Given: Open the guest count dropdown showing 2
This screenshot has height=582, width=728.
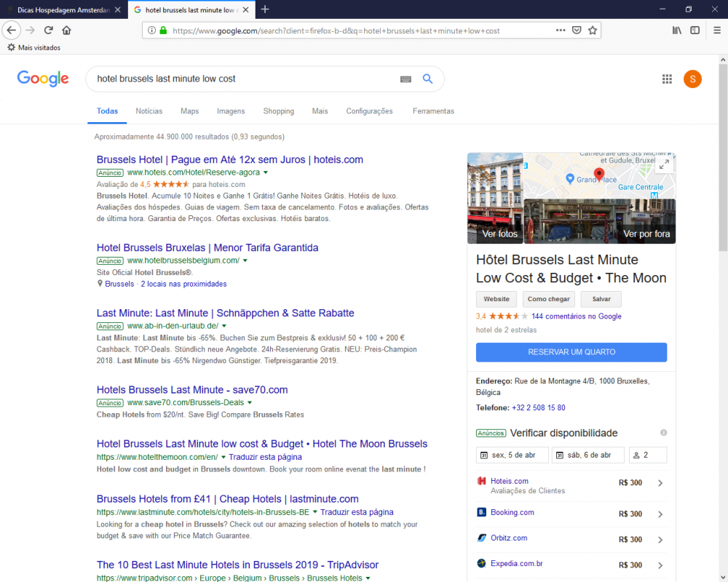Looking at the screenshot, I should click(x=646, y=454).
